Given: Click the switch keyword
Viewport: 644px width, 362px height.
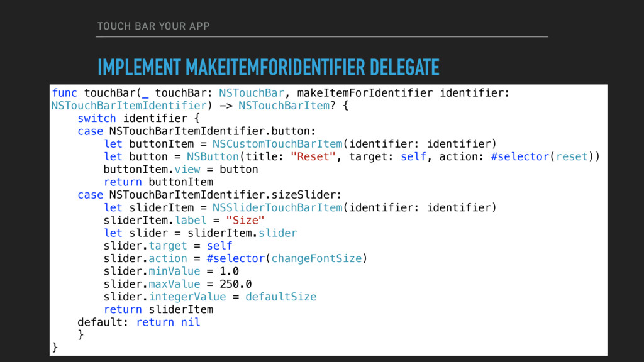Looking at the screenshot, I should click(x=97, y=119).
